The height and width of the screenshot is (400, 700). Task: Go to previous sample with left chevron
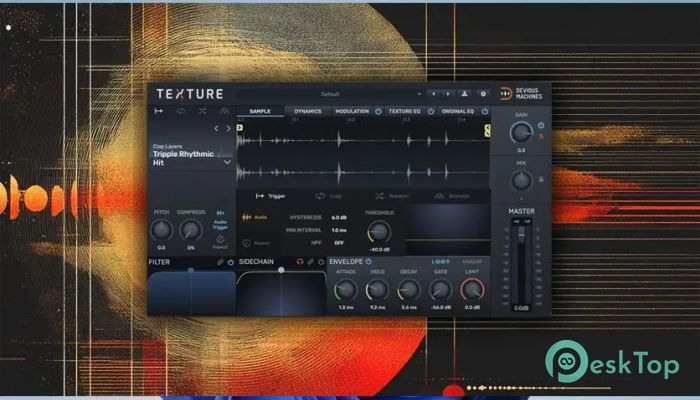coord(217,129)
